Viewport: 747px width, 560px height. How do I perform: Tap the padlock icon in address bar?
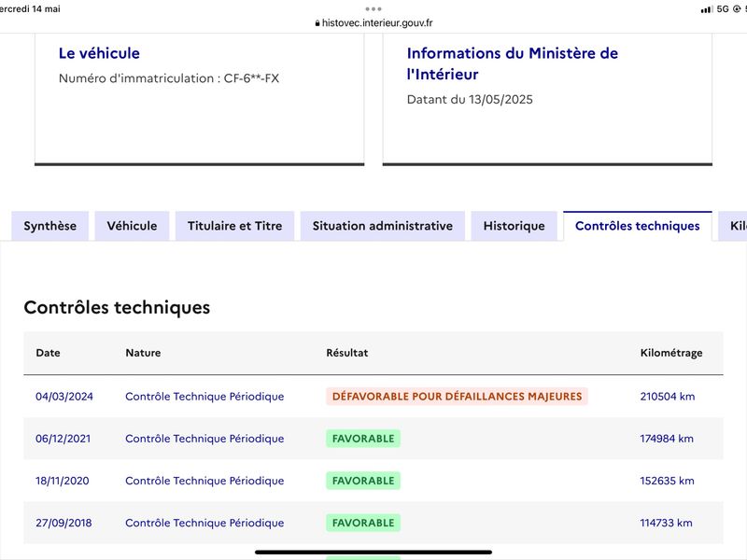(x=317, y=22)
